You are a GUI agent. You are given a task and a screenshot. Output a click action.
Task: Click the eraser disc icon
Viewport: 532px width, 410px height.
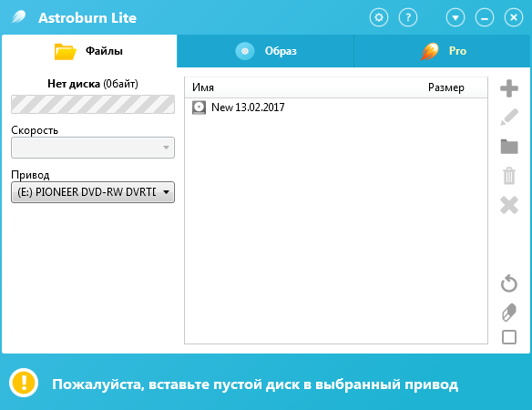509,312
